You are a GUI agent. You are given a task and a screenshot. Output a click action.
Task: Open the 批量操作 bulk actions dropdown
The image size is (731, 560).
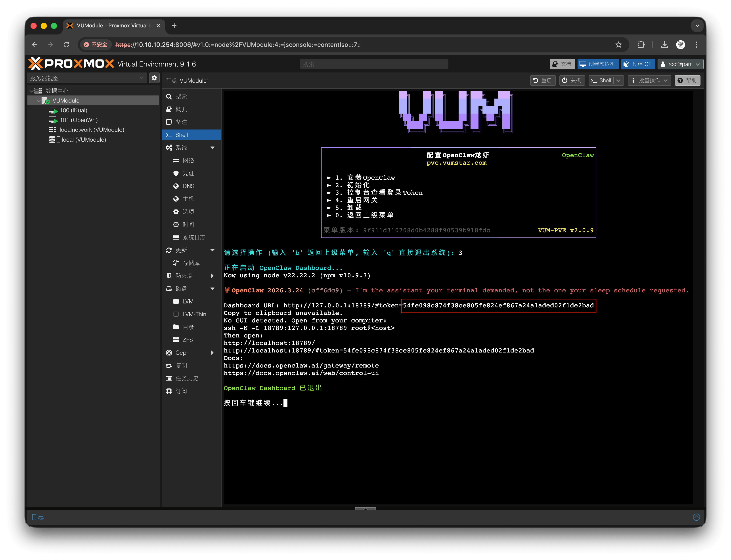649,80
